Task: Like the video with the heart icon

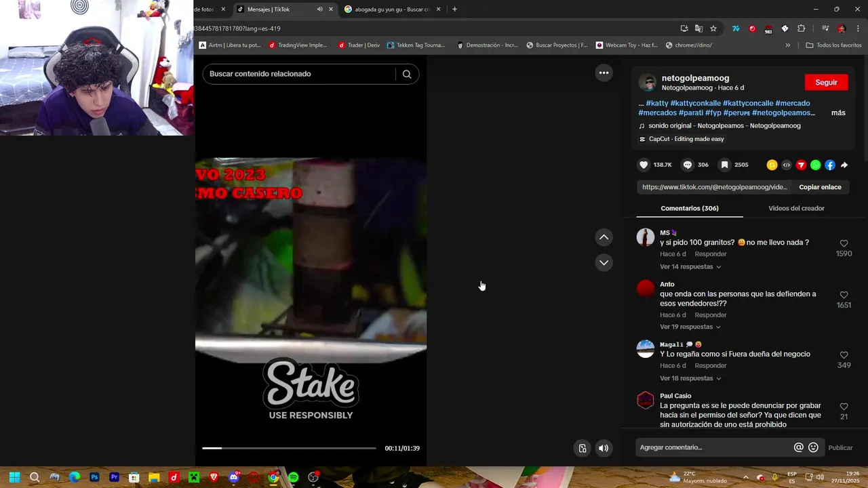Action: (x=644, y=165)
